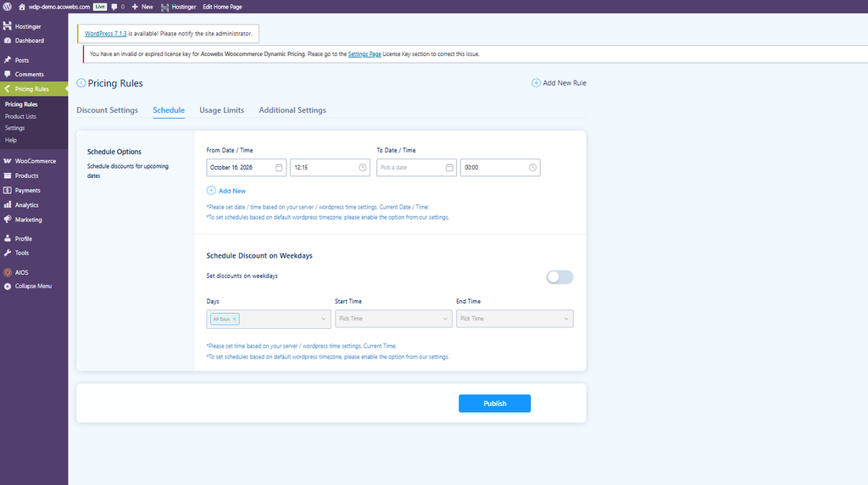The height and width of the screenshot is (485, 868).
Task: Click the To Time field showing 00:00
Action: [x=500, y=167]
